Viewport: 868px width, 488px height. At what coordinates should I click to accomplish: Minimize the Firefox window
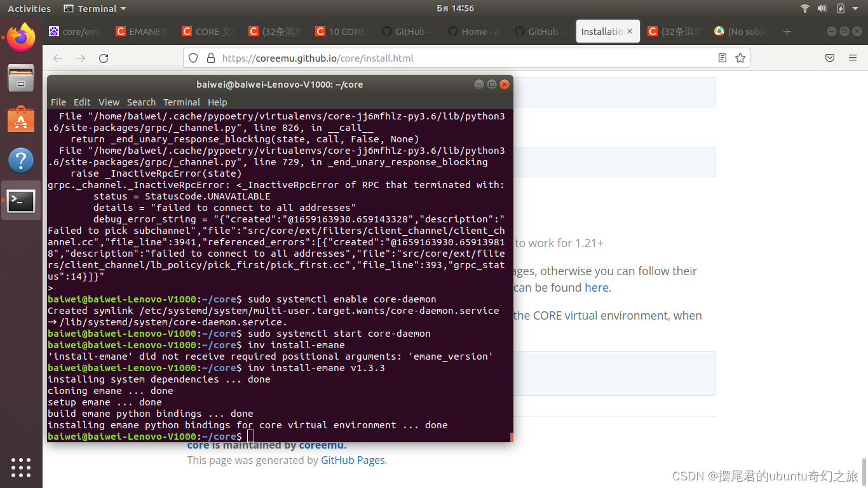pos(831,31)
